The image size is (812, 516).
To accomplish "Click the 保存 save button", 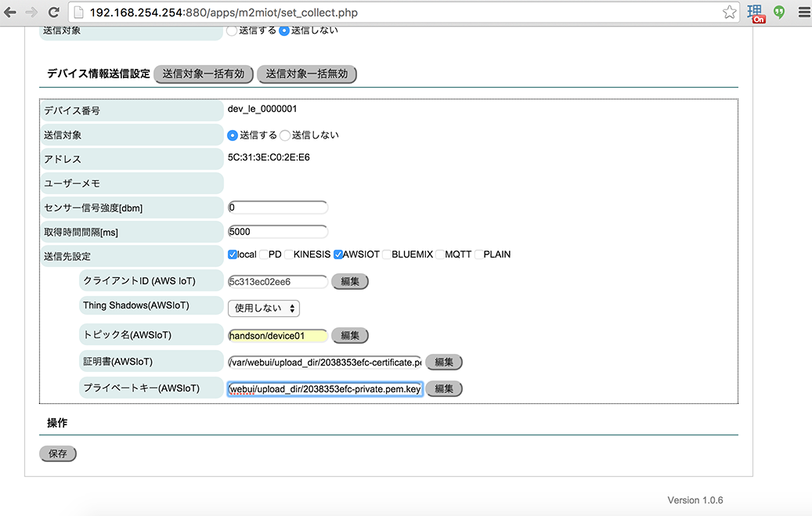I will 58,454.
